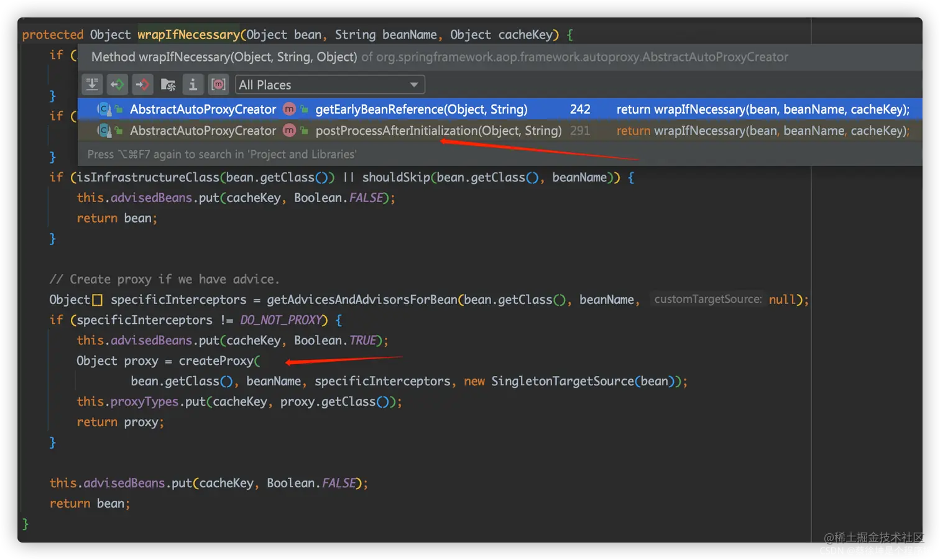
Task: Toggle the green read-access filter icon
Action: pos(118,85)
